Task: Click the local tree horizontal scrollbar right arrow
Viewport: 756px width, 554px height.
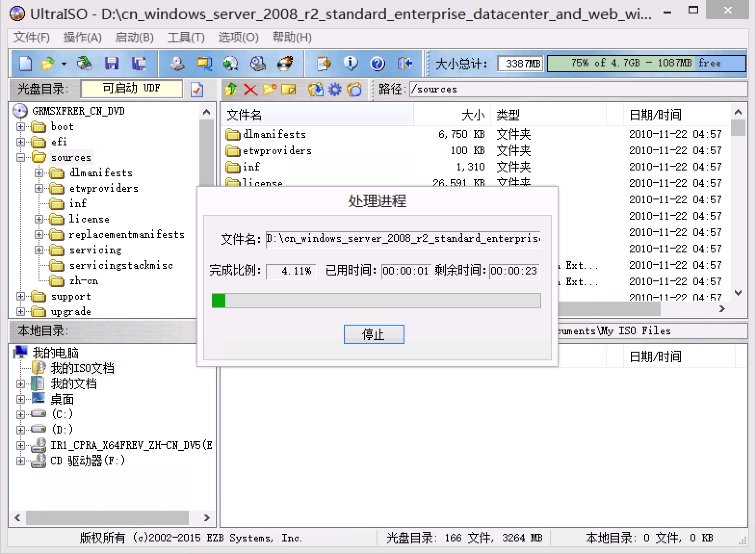Action: coord(207,518)
